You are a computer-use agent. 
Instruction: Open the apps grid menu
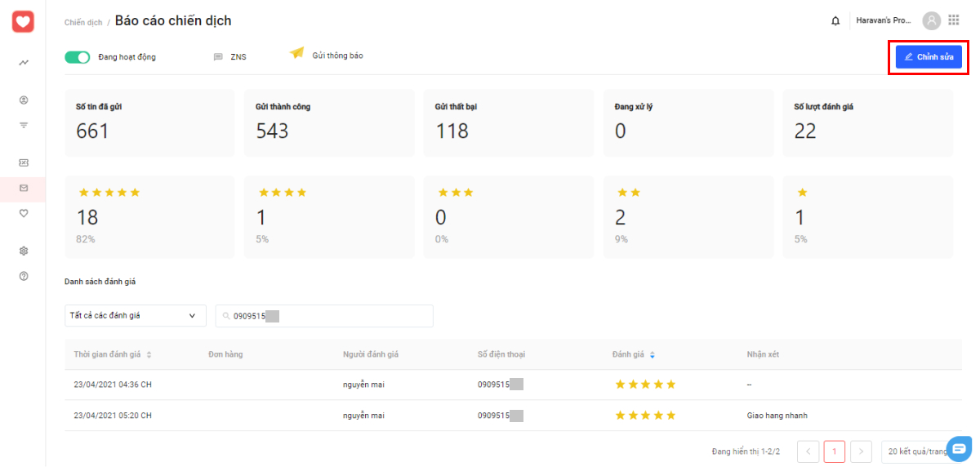coord(953,20)
